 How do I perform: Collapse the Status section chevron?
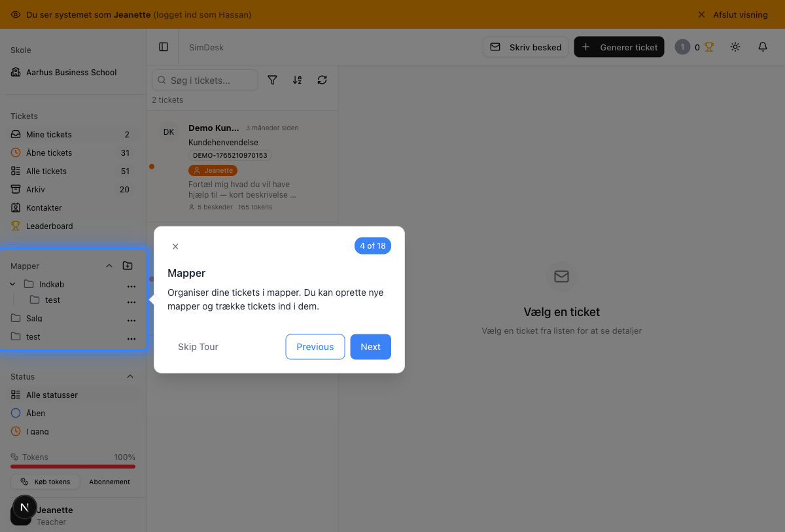point(130,376)
